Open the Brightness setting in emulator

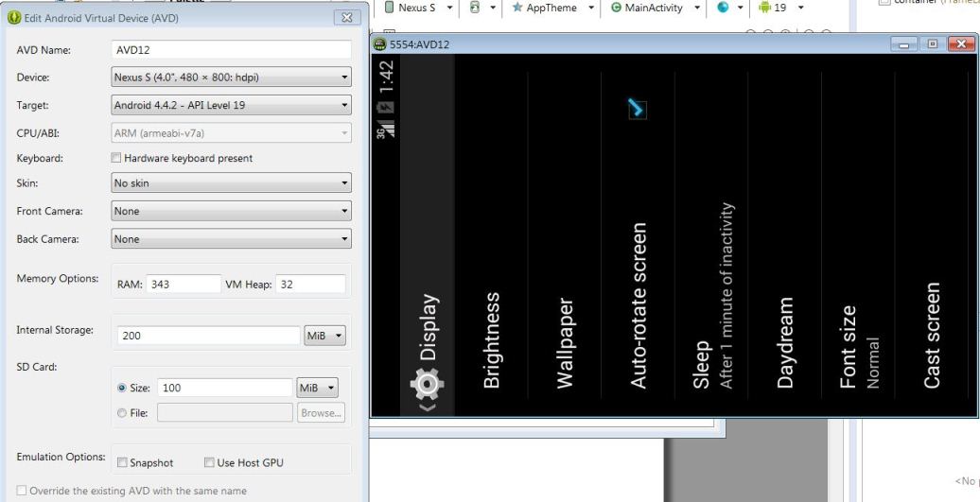491,244
